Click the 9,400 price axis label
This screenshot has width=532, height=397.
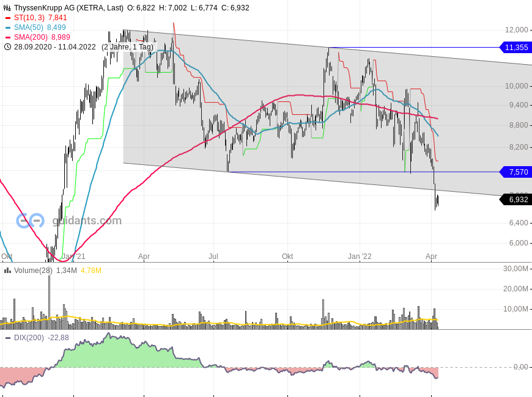pos(519,105)
